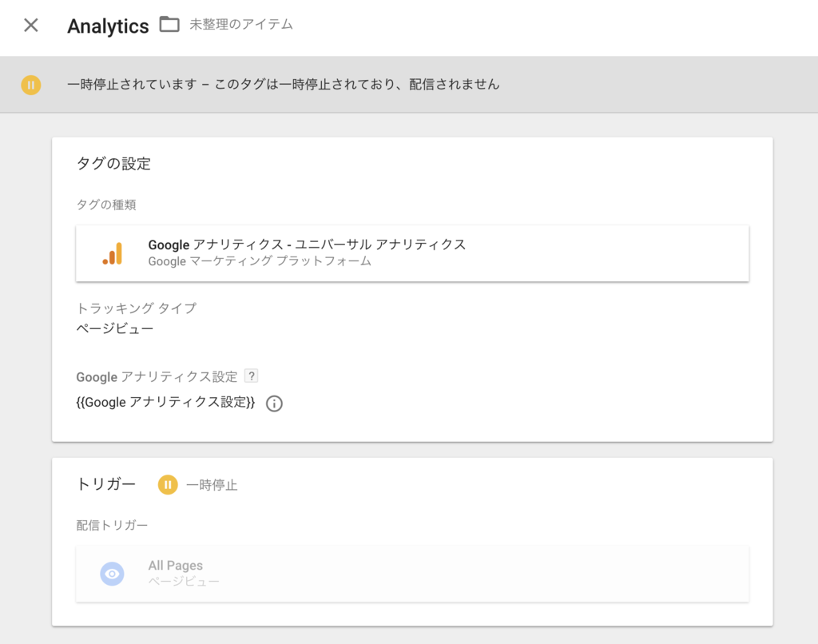Click the eye icon for All Pages trigger

pos(112,574)
